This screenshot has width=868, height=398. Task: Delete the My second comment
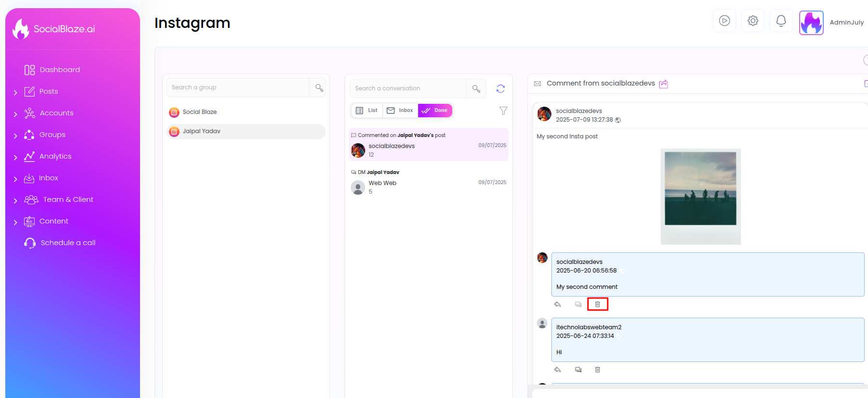coord(598,304)
